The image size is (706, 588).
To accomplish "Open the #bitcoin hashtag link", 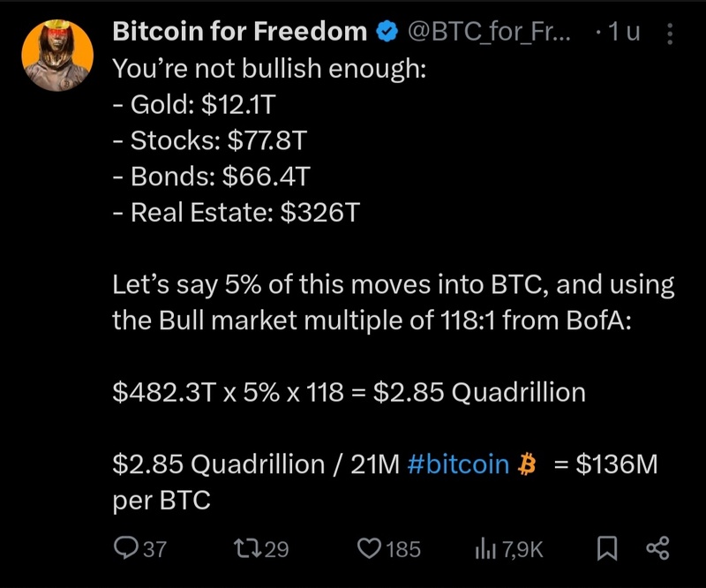I will click(x=459, y=464).
